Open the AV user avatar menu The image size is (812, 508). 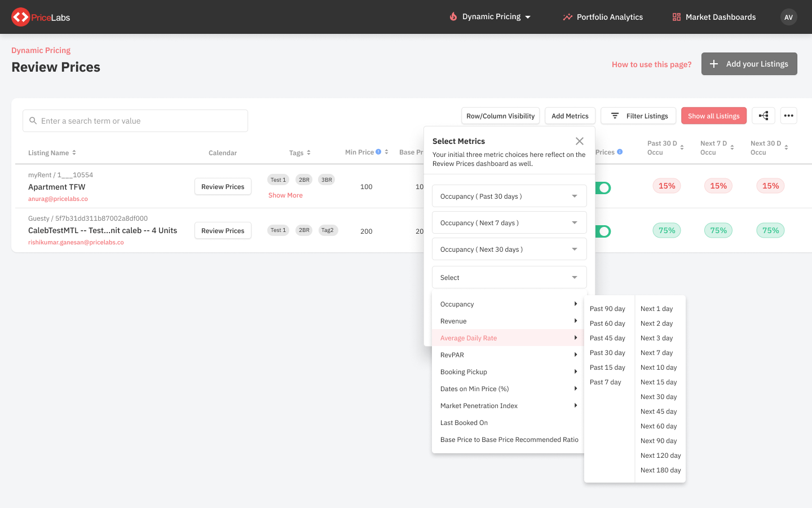pyautogui.click(x=788, y=17)
